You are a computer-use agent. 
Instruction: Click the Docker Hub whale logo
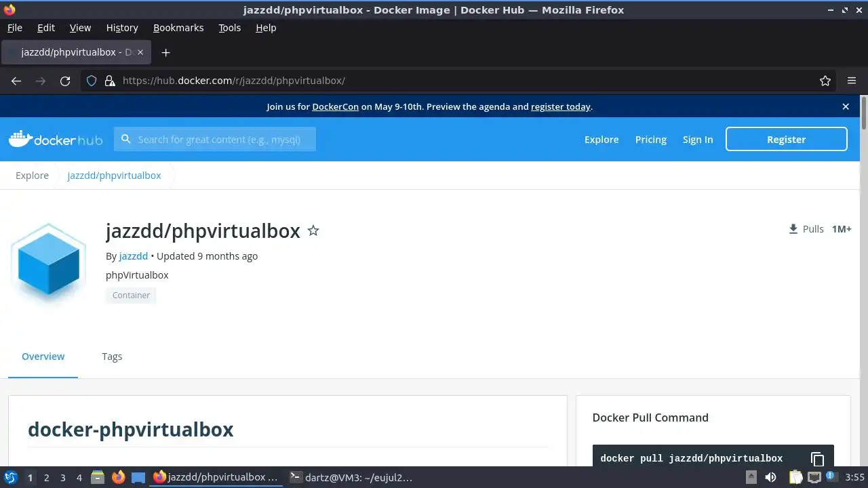56,139
